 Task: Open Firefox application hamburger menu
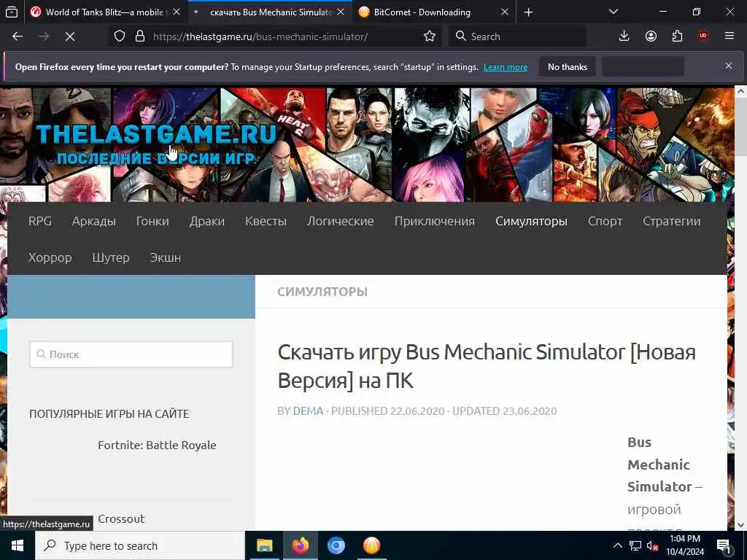click(x=729, y=36)
